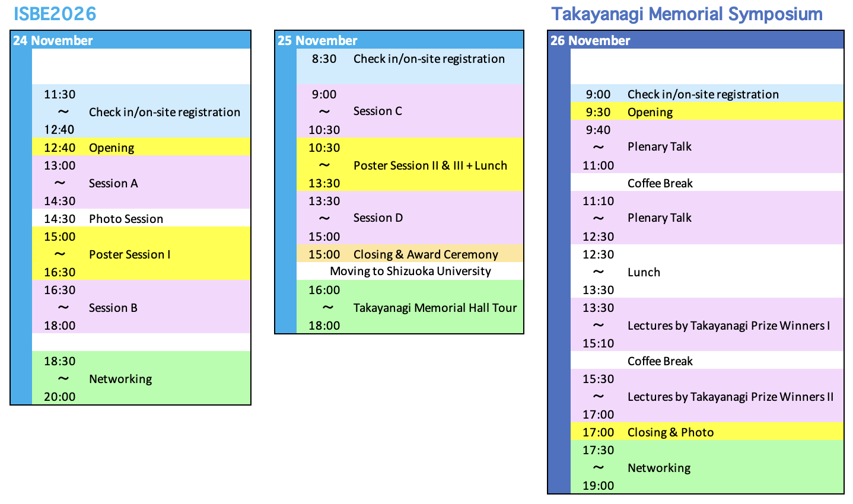Click the "Plenary Talk" starting at 9:40
Viewport: 853px width, 504px height.
[x=660, y=146]
